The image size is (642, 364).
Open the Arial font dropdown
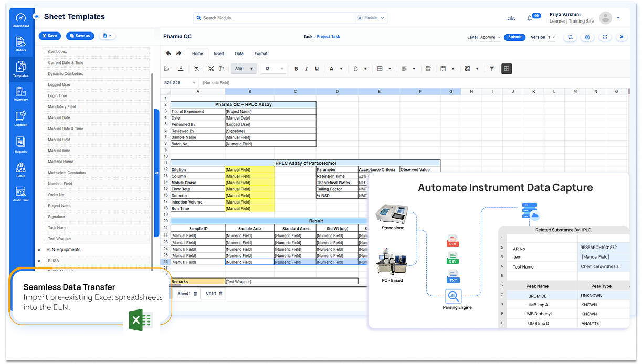[x=244, y=69]
